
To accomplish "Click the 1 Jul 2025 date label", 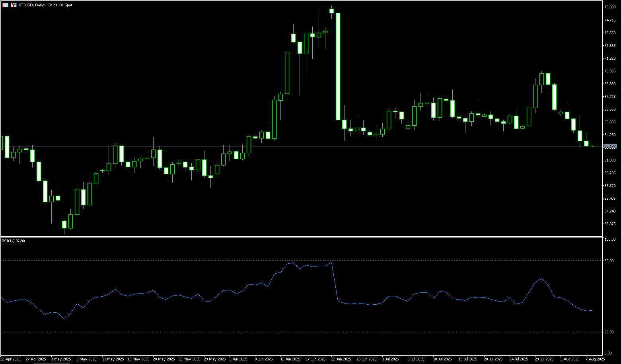I will coord(391,359).
